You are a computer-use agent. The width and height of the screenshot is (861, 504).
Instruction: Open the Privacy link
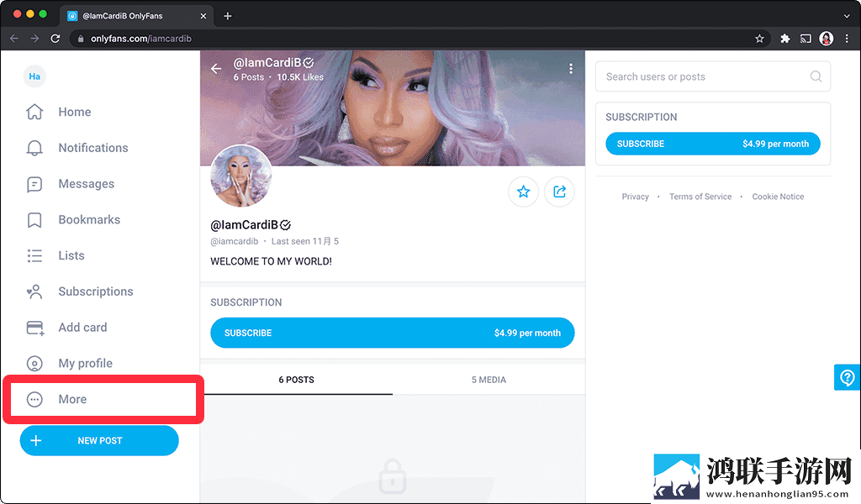[x=636, y=197]
